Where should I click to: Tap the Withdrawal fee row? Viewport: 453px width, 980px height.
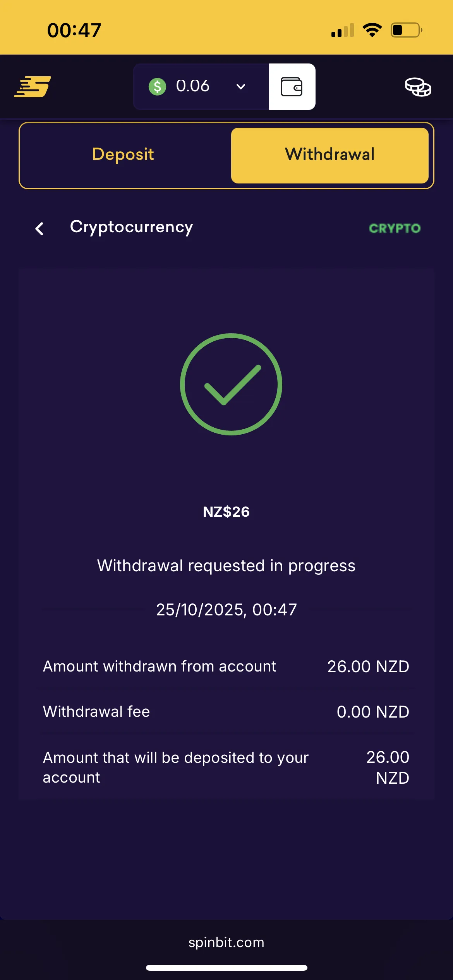point(226,712)
